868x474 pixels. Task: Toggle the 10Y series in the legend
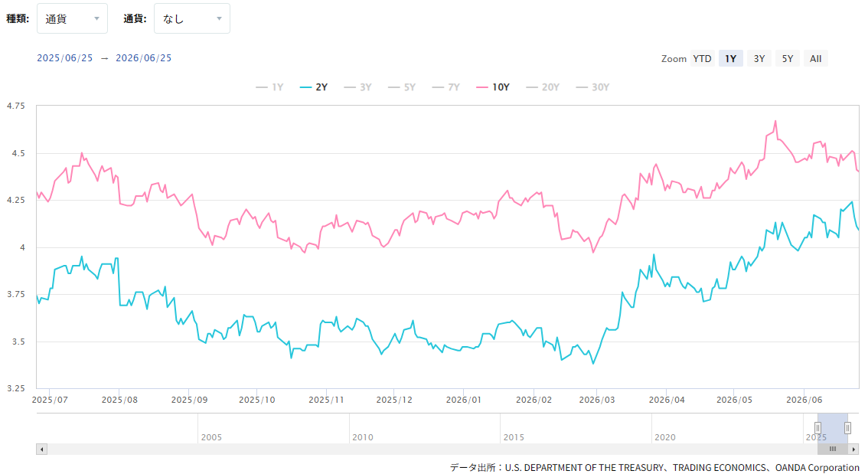coord(493,87)
